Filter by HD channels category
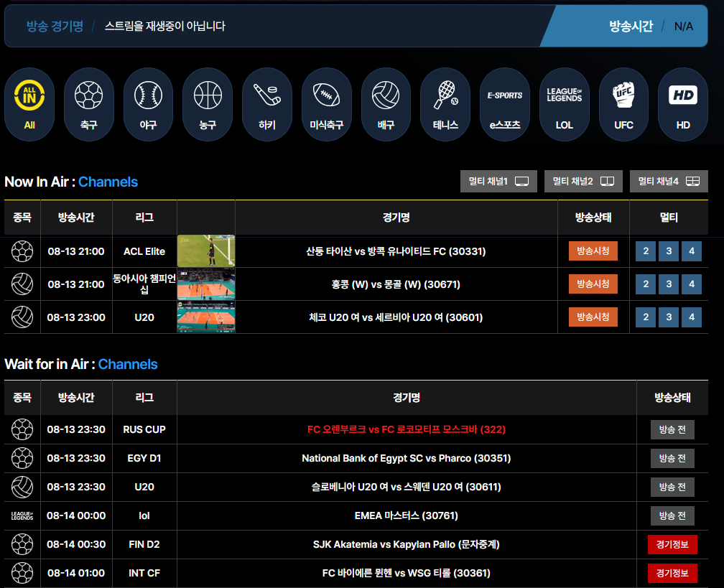 tap(683, 104)
